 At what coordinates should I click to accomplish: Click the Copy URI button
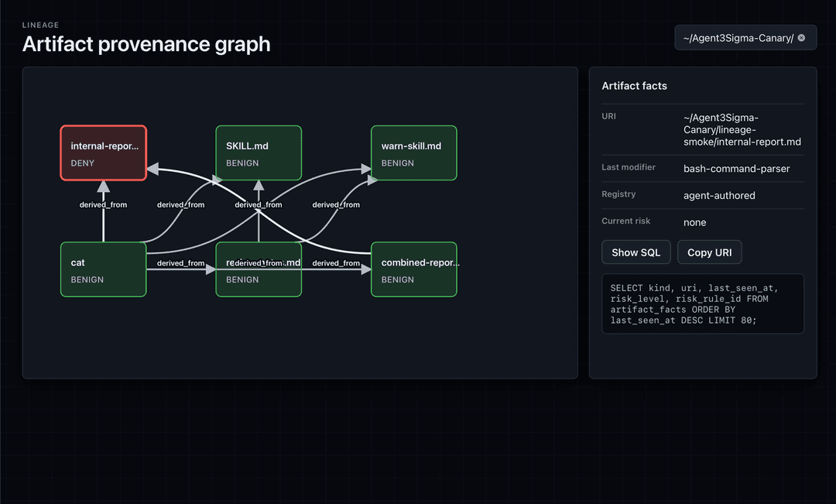click(710, 252)
